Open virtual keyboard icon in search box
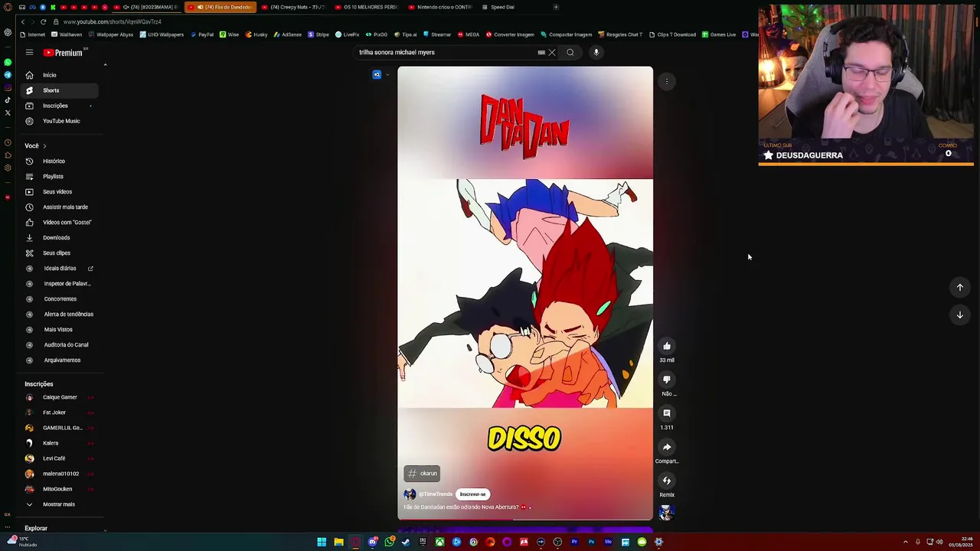 tap(541, 52)
